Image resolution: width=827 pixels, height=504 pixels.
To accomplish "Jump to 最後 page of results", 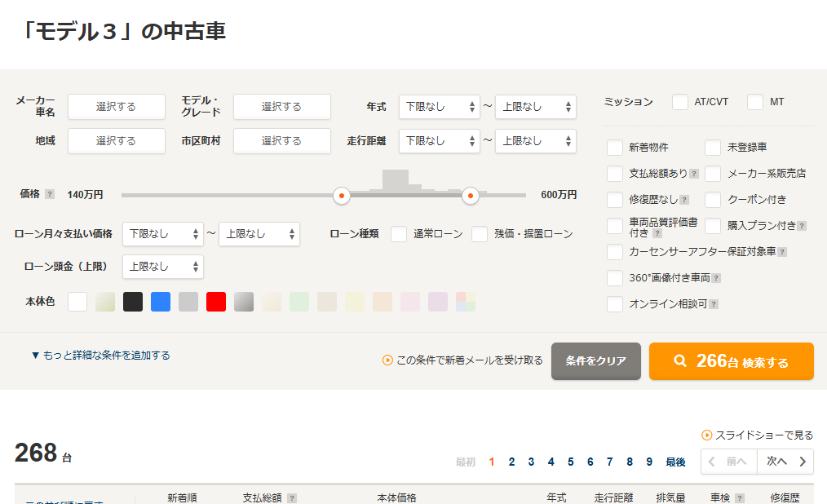I will pos(675,462).
